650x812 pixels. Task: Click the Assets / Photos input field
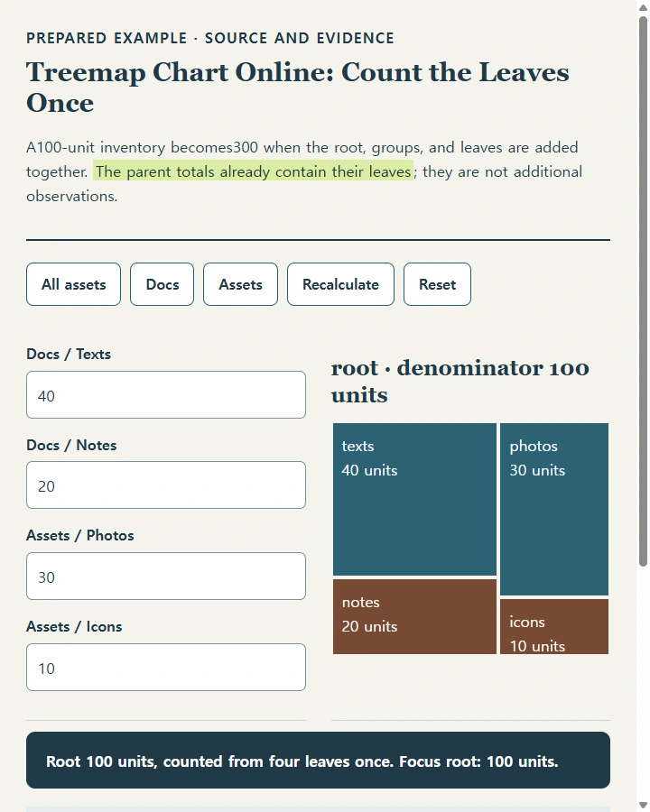pyautogui.click(x=166, y=577)
